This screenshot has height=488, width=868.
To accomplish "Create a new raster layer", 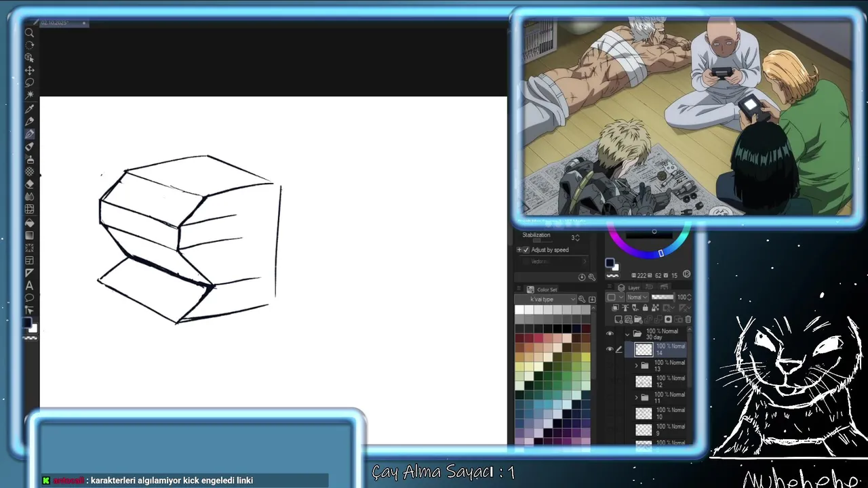I will click(x=618, y=319).
